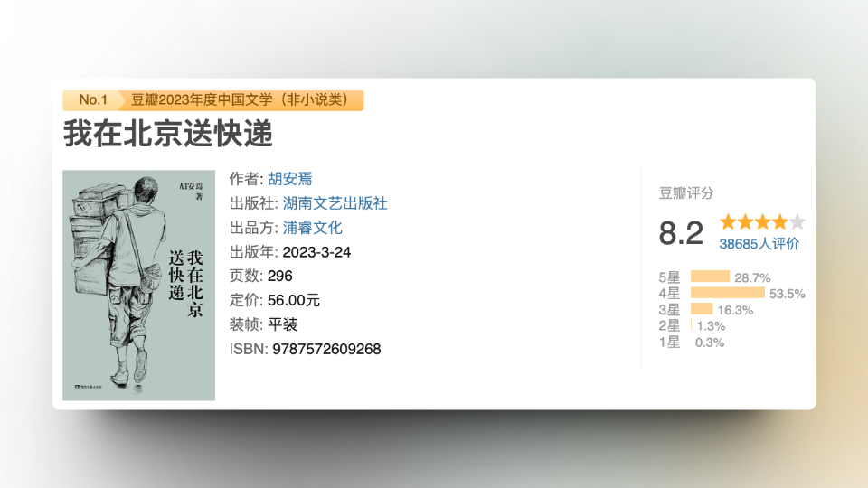The height and width of the screenshot is (488, 868).
Task: Click the 1星 0.3% percentage
Action: tap(710, 342)
